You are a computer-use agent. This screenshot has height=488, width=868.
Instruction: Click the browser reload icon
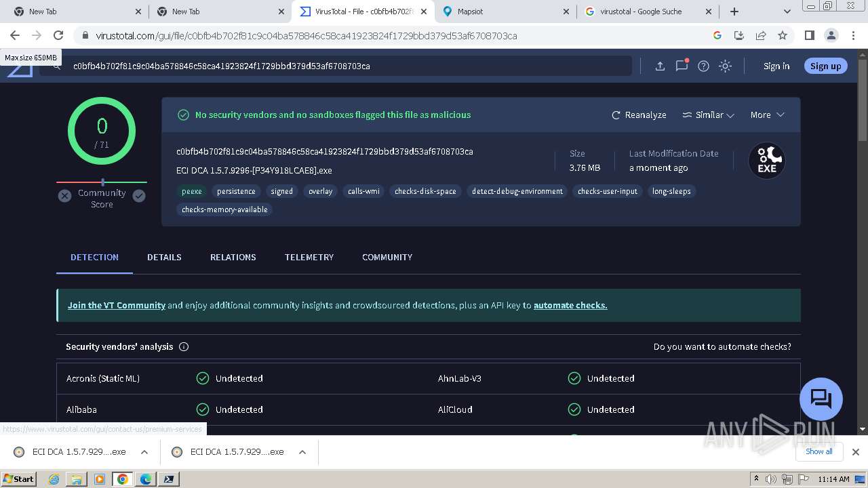58,35
